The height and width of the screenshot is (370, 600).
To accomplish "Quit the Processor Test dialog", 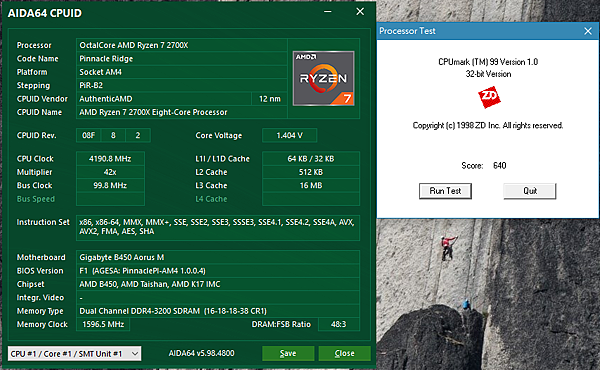I will coord(530,191).
